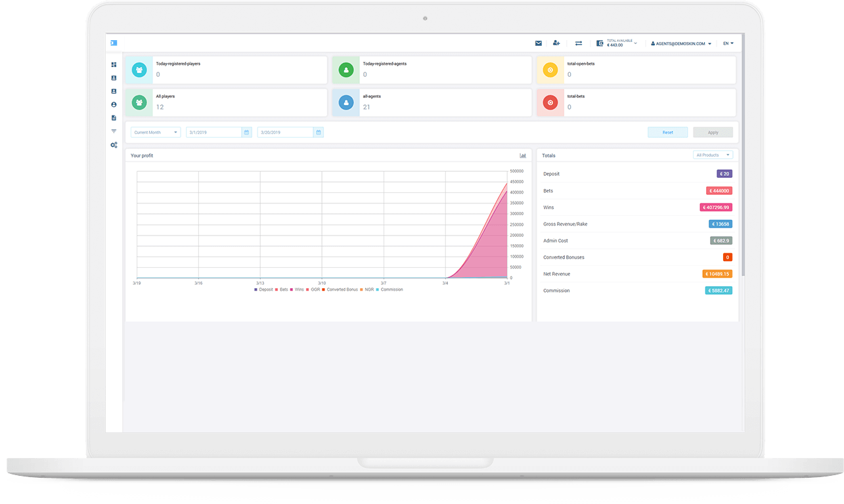Click the wallet icon showing Total Available
844x504 pixels.
coord(599,43)
